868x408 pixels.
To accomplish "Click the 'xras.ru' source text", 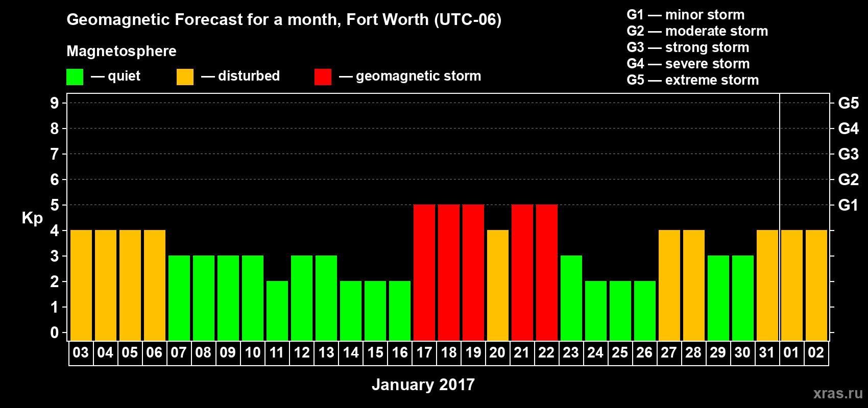I will point(838,393).
